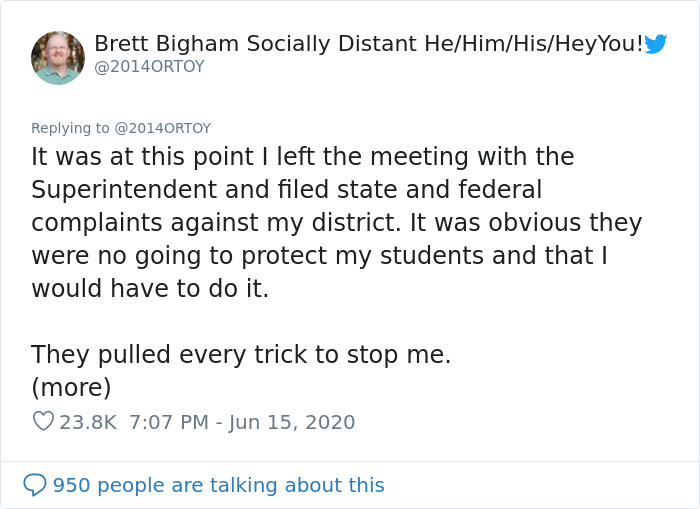The width and height of the screenshot is (700, 509).
Task: Open "950 people are talking about this"
Action: (x=218, y=485)
